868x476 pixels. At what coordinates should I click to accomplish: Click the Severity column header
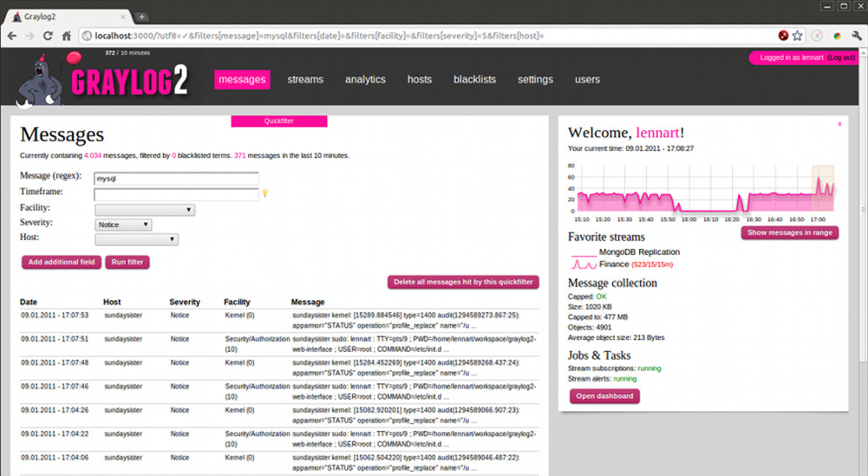(185, 303)
